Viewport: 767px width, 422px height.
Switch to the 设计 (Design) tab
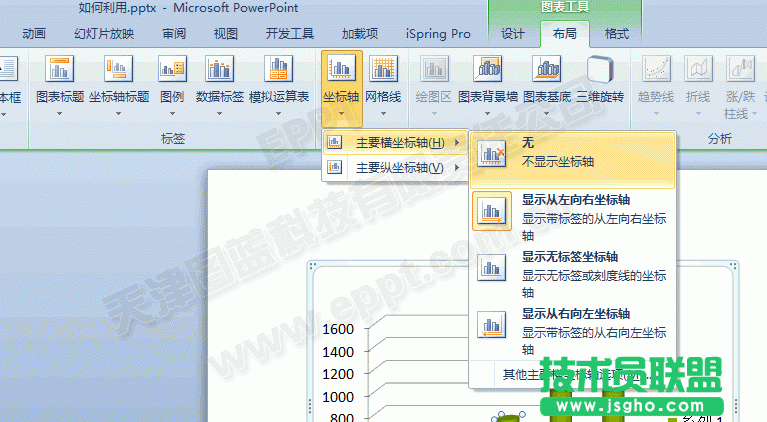coord(513,34)
